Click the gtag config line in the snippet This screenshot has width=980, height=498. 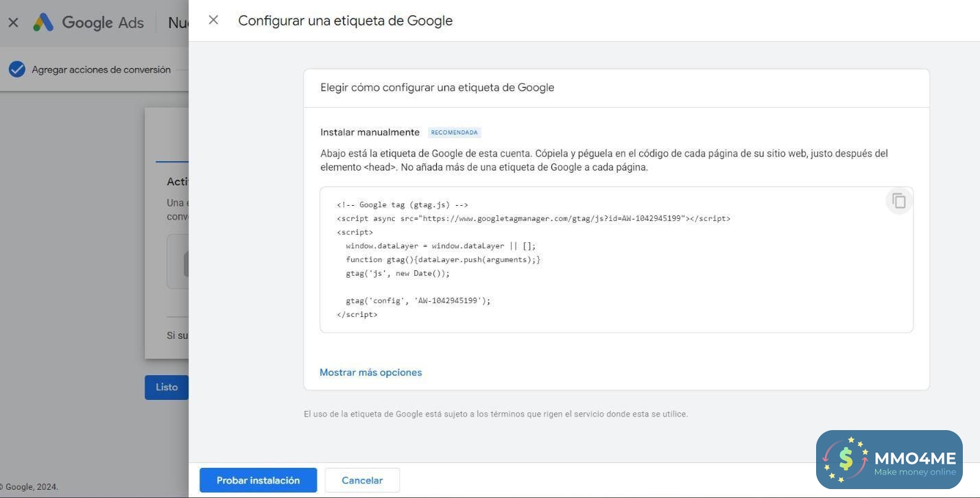(418, 300)
